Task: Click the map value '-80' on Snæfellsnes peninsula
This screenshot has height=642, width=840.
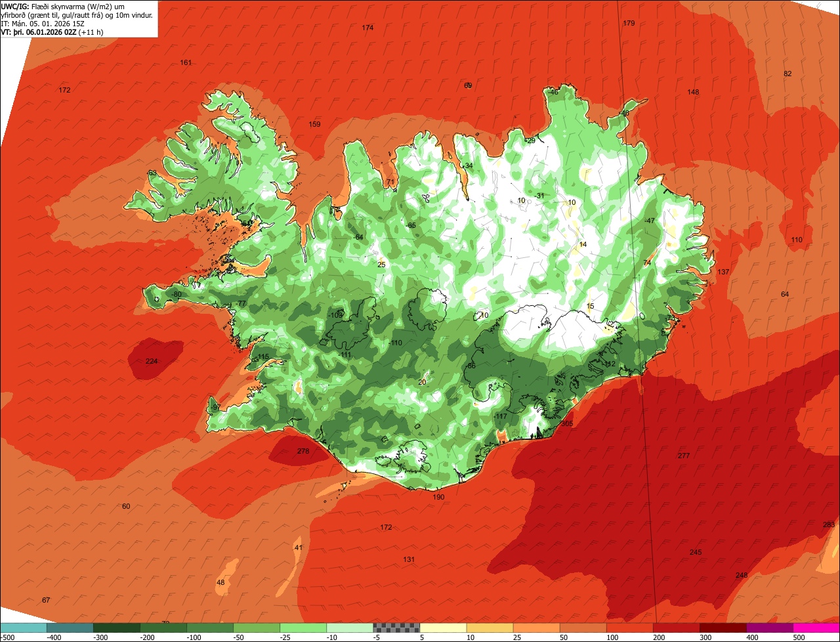Action: pos(176,294)
